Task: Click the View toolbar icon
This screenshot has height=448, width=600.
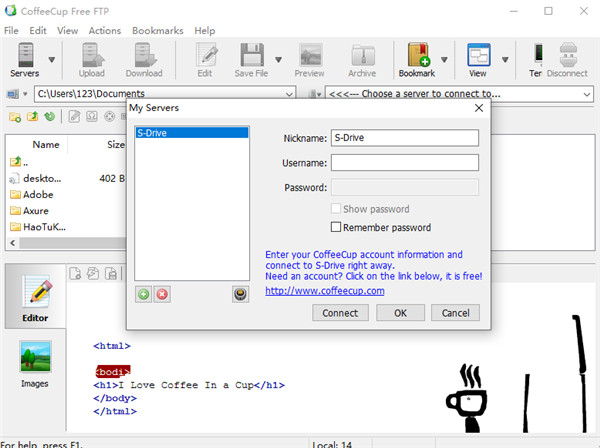Action: point(478,59)
